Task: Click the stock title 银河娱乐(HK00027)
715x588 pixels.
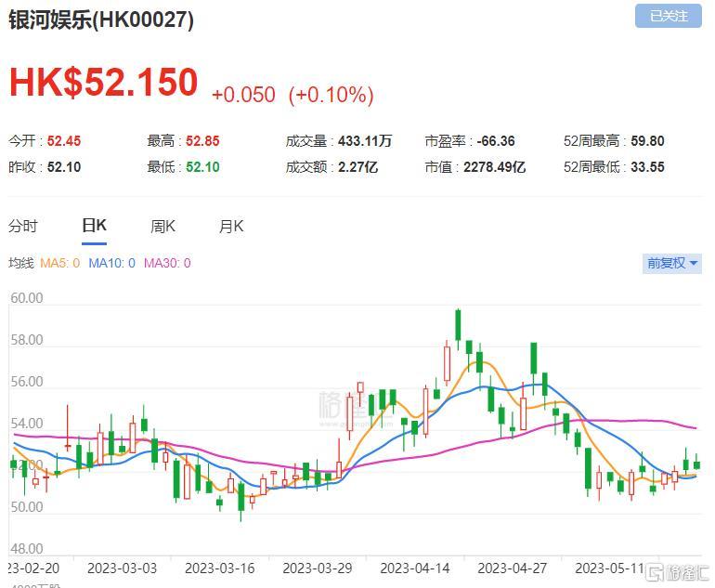Action: click(101, 20)
